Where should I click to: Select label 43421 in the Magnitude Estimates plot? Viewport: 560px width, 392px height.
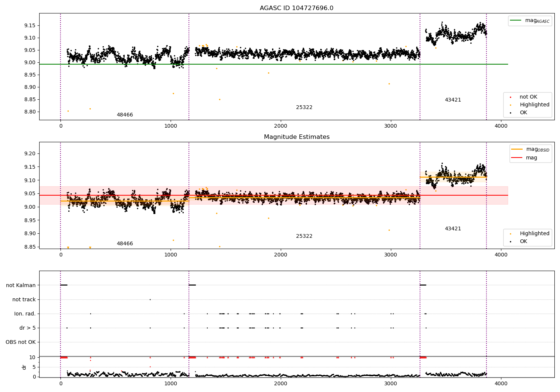[x=453, y=229]
